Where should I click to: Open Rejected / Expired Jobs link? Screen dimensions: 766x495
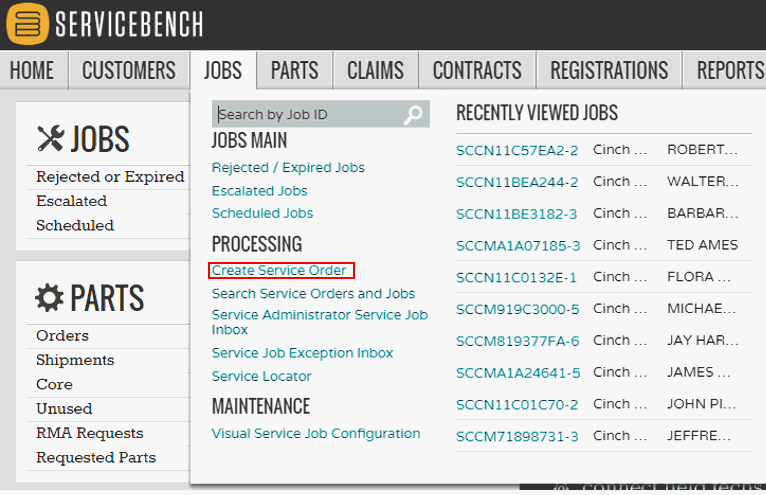pos(288,168)
